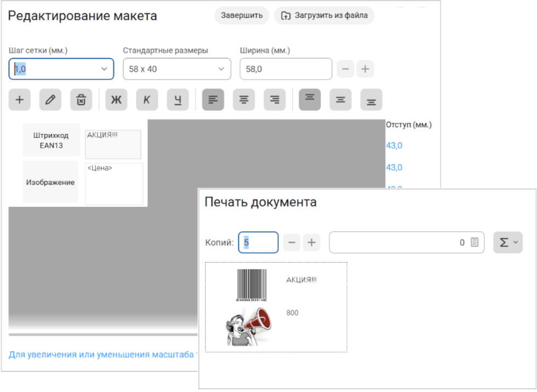Align text to the right

275,100
